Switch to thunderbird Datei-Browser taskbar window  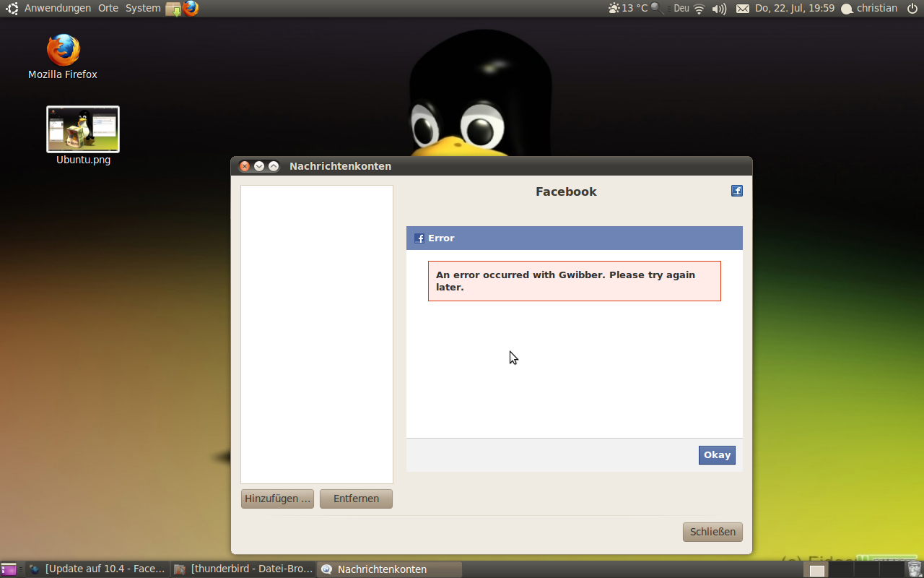(x=244, y=569)
